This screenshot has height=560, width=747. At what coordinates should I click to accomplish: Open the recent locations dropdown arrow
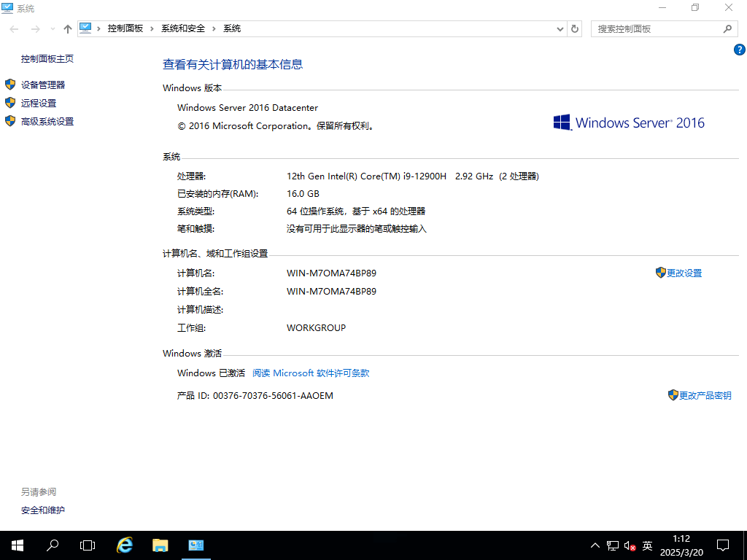(x=52, y=28)
